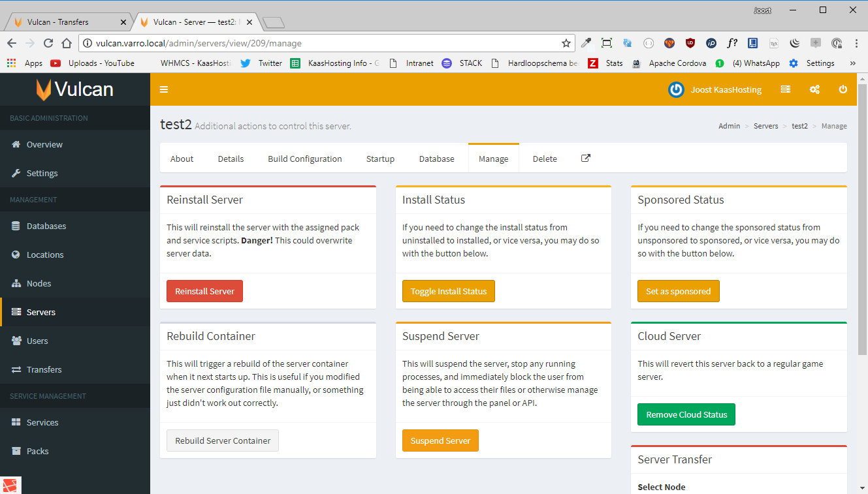Click the browser address bar
868x494 pixels.
pos(327,43)
